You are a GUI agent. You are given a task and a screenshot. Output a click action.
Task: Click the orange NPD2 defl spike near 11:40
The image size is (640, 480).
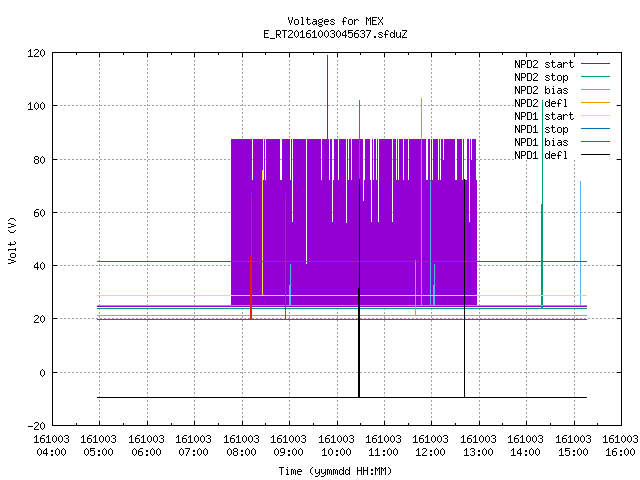(416, 288)
